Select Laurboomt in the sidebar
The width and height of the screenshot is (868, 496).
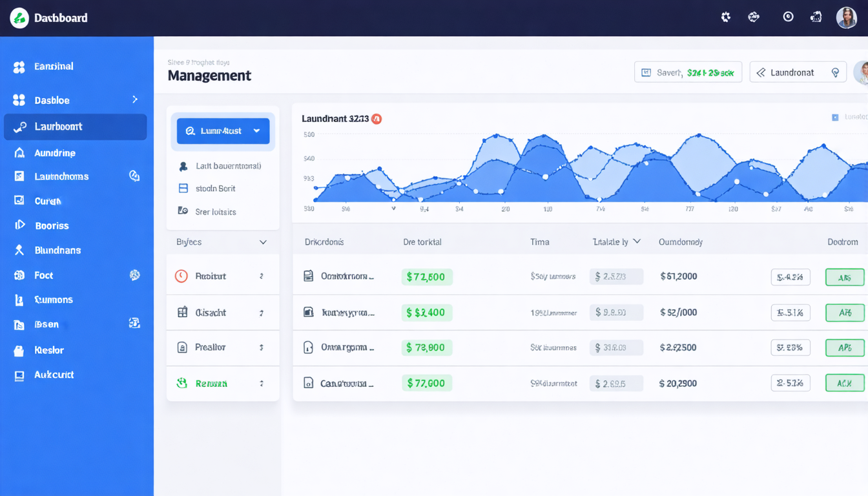click(x=76, y=127)
